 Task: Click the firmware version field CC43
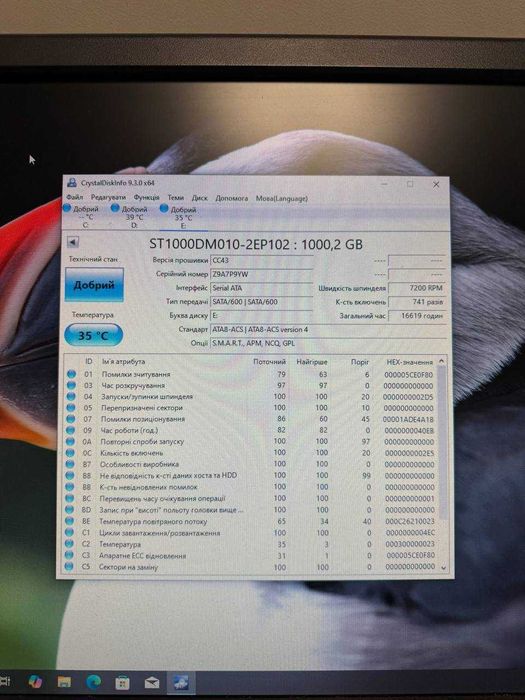pyautogui.click(x=261, y=260)
